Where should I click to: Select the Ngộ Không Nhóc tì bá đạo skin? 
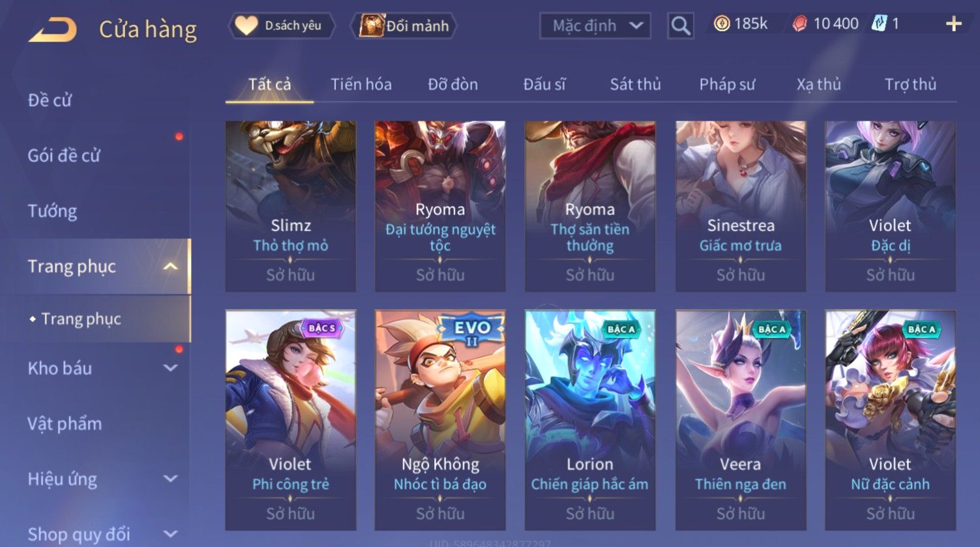[x=440, y=419]
